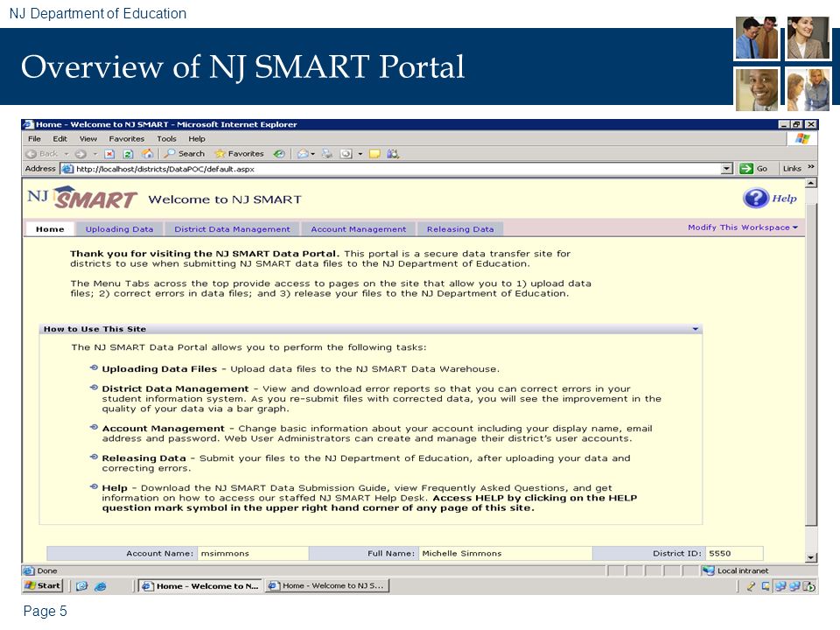Screen dimensions: 840x630
Task: Select the Home tab
Action: pyautogui.click(x=51, y=229)
